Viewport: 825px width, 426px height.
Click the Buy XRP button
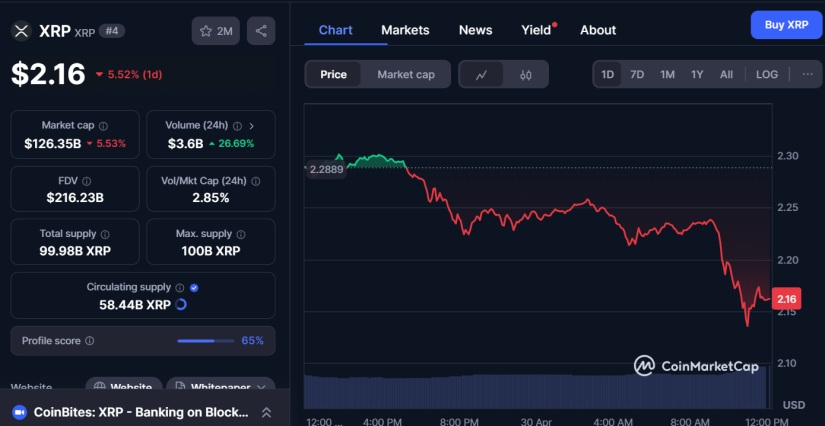click(x=786, y=25)
